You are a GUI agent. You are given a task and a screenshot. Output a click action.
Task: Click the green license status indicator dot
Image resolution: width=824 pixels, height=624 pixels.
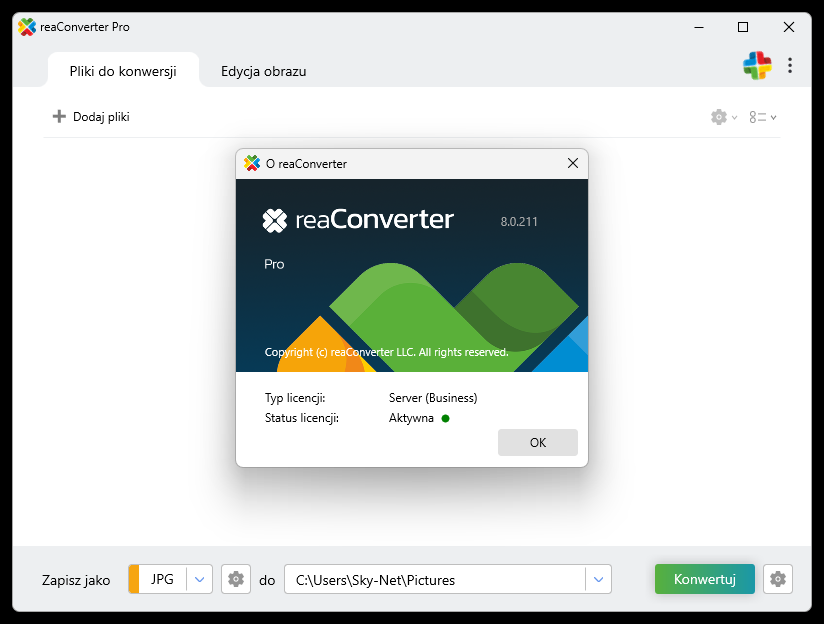click(446, 418)
